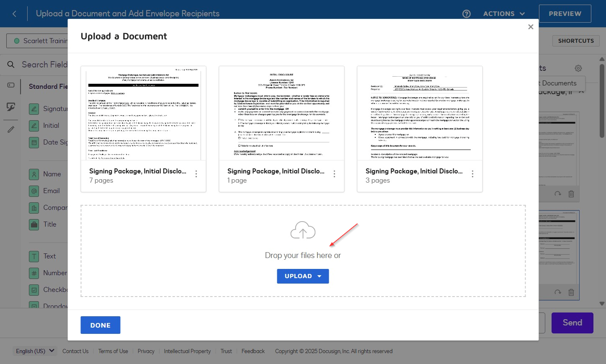Click the scrollbar up arrow on right
The width and height of the screenshot is (606, 364).
602,59
